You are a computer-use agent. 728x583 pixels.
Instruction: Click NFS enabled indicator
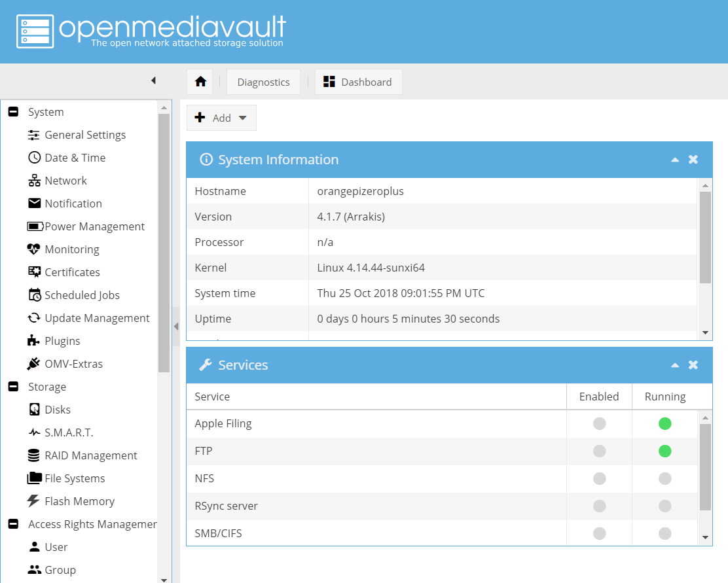coord(600,478)
